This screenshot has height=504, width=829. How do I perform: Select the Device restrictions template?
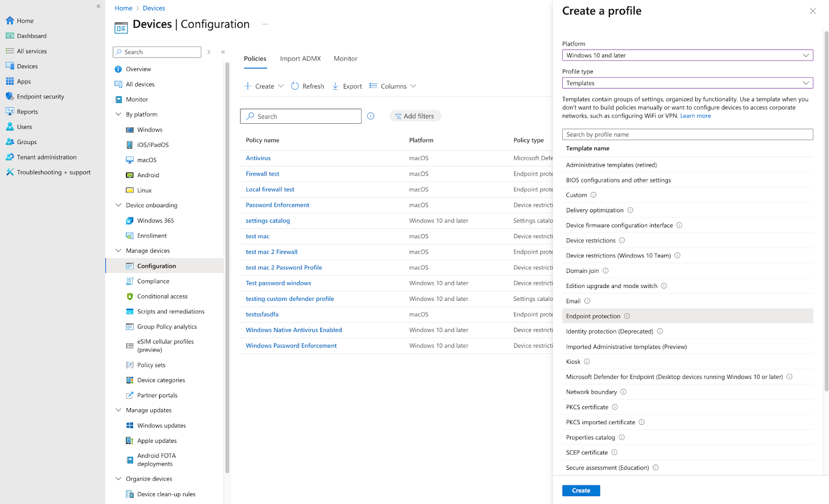pyautogui.click(x=688, y=240)
